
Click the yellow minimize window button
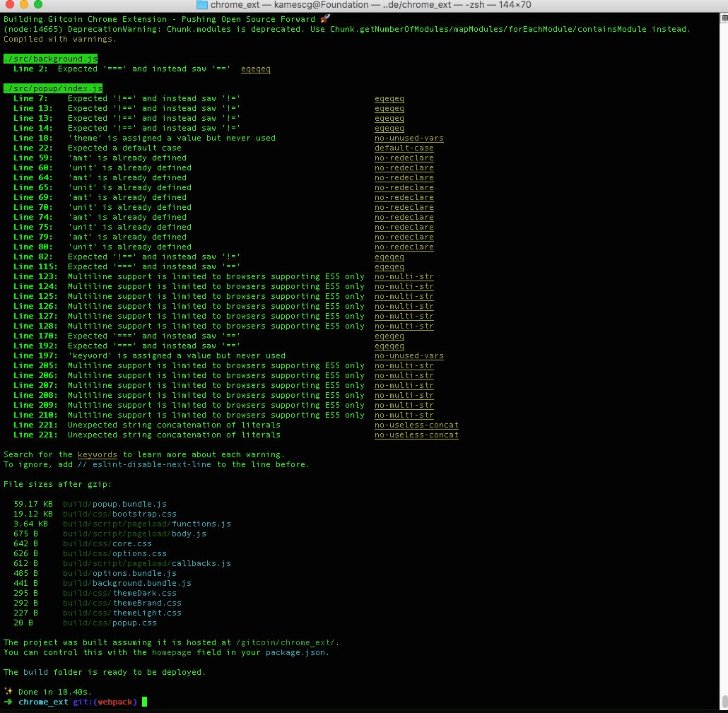(x=24, y=4)
